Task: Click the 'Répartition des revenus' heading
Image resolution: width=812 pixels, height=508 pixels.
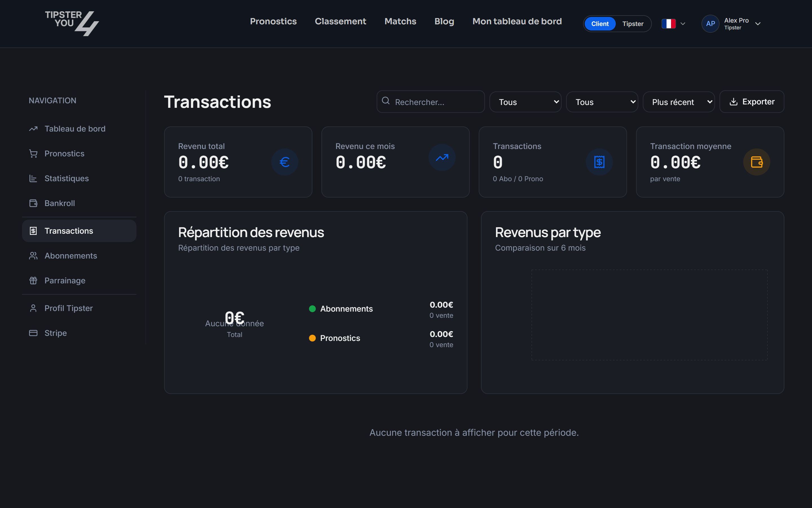Action: (251, 233)
